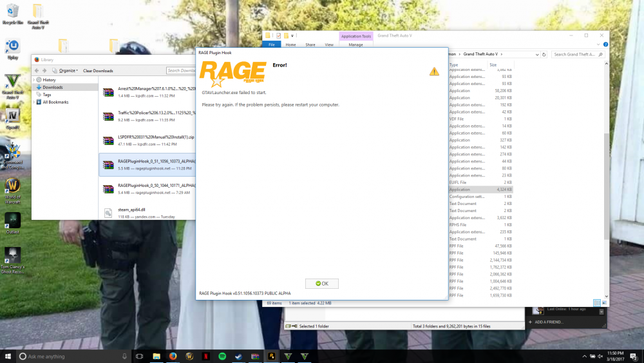
Task: Select Tags in the Library sidebar
Action: (46, 95)
